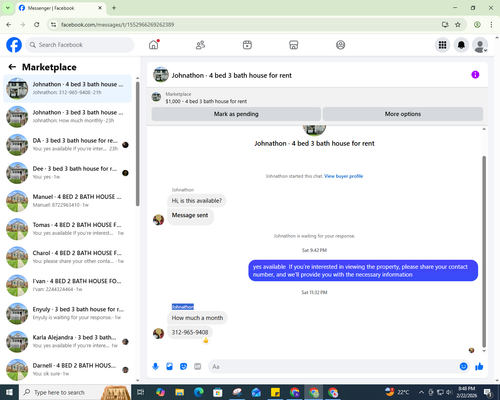The image size is (500, 400).
Task: Open the Charol 4 BED 2 BATH conversation
Action: [x=67, y=257]
